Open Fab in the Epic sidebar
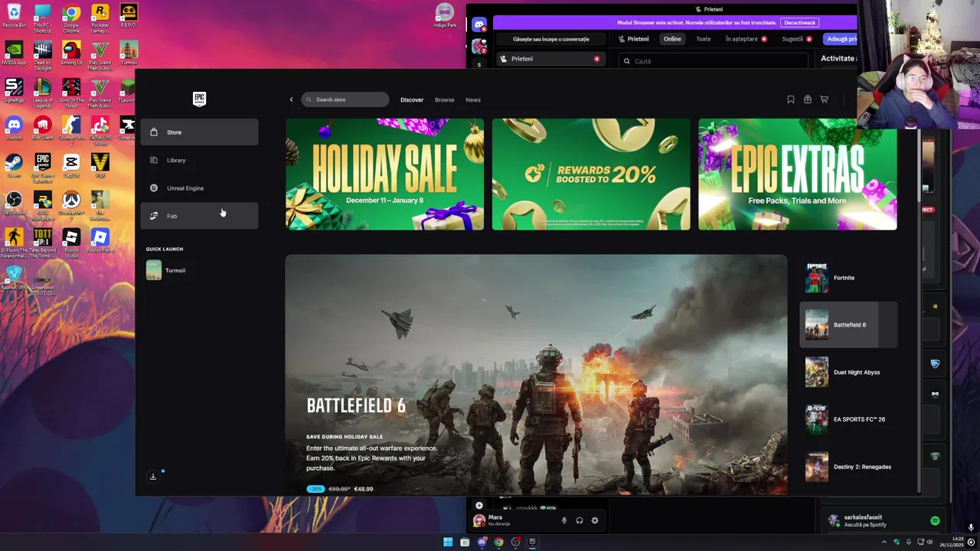The width and height of the screenshot is (980, 551). click(199, 216)
